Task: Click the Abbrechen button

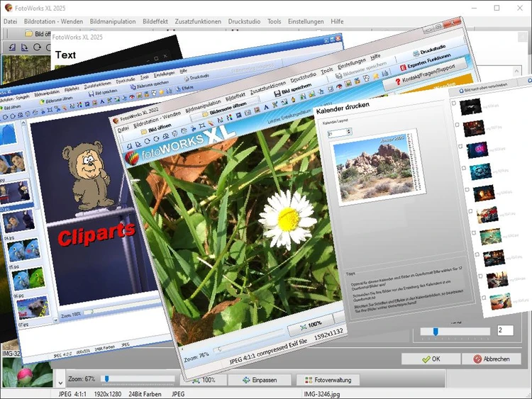Action: pyautogui.click(x=492, y=359)
